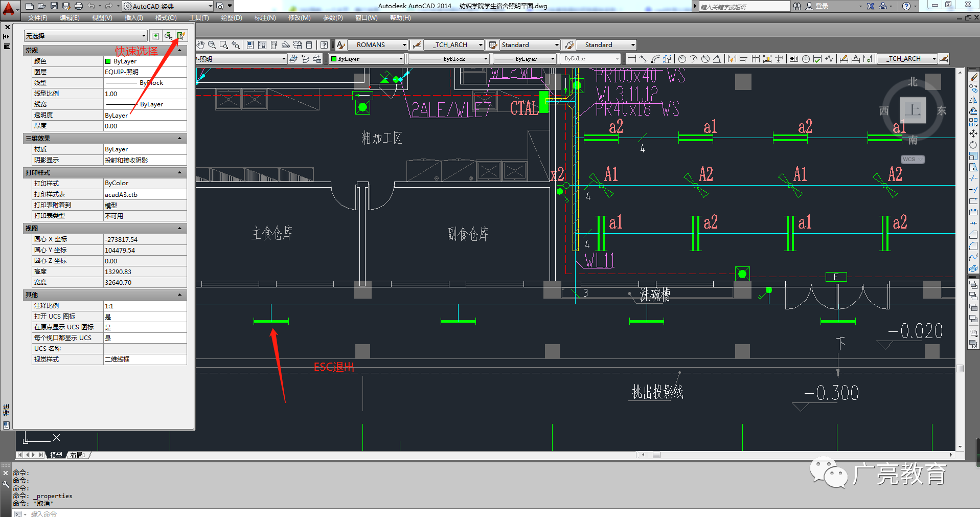Image resolution: width=980 pixels, height=517 pixels.
Task: Click the Help question mark toolbar icon
Action: pyautogui.click(x=324, y=45)
